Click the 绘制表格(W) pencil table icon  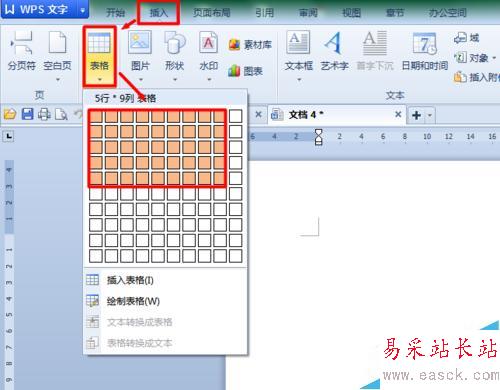tap(92, 301)
